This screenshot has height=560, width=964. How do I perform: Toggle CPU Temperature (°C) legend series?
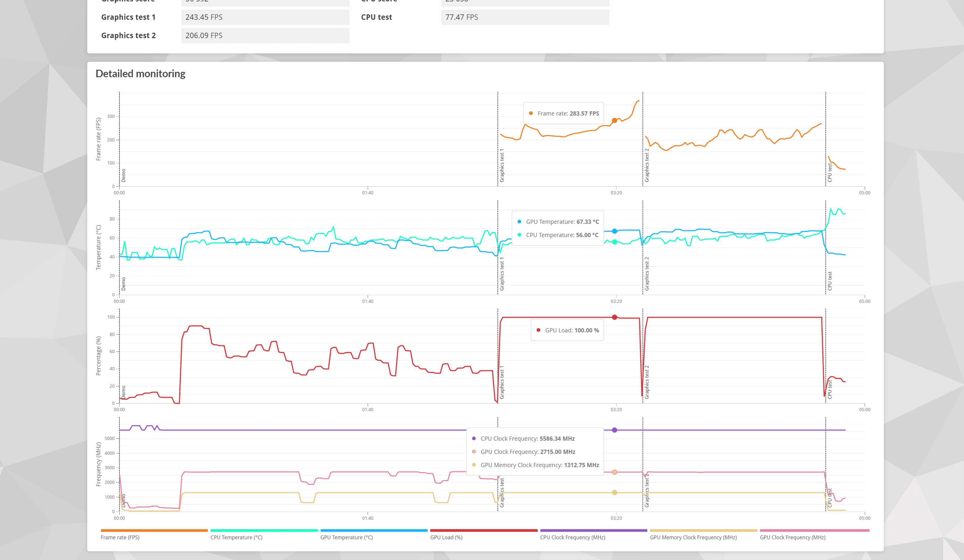tap(236, 537)
